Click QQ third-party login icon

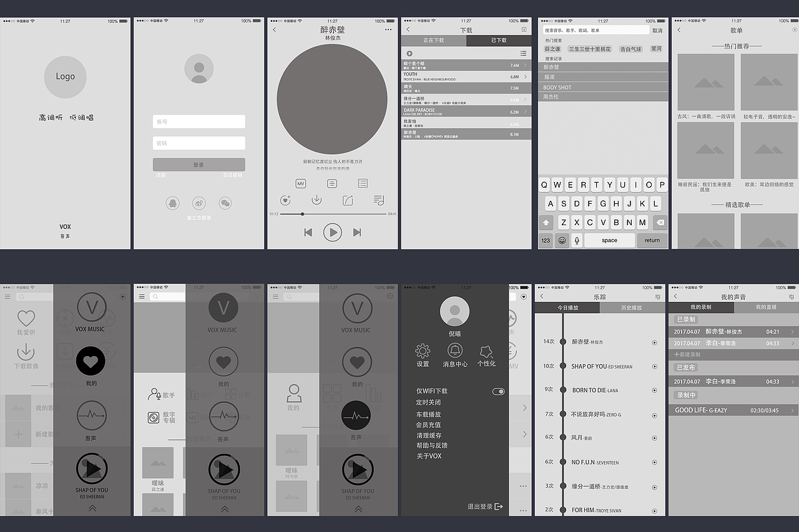click(173, 203)
